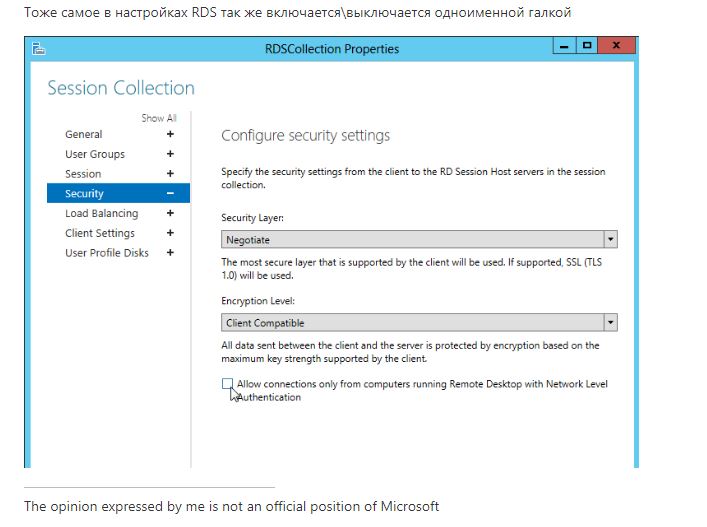Expand the General section plus icon
Viewport: 707px width, 527px height.
pyautogui.click(x=170, y=134)
